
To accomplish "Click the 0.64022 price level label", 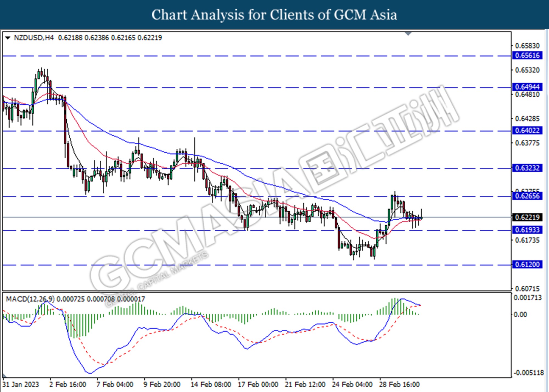I will (527, 130).
